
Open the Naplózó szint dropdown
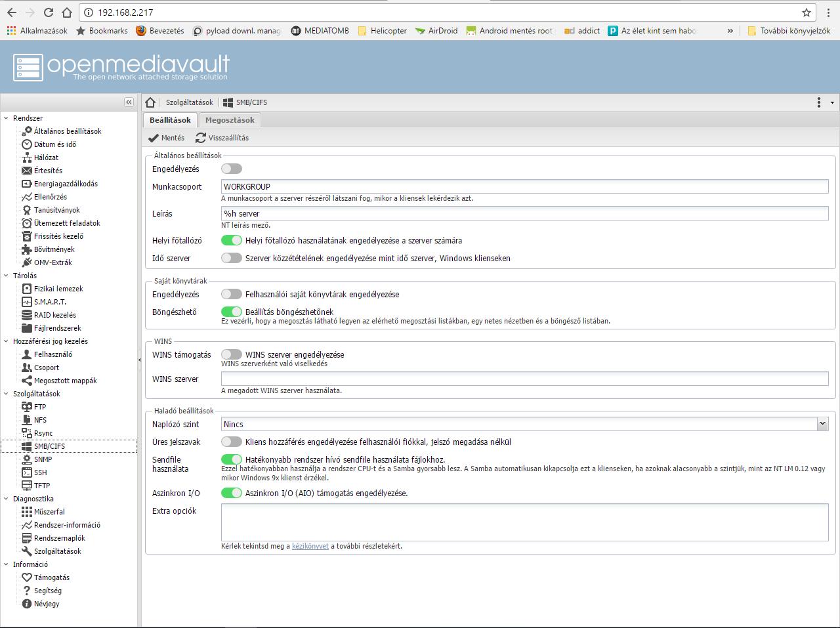click(822, 425)
